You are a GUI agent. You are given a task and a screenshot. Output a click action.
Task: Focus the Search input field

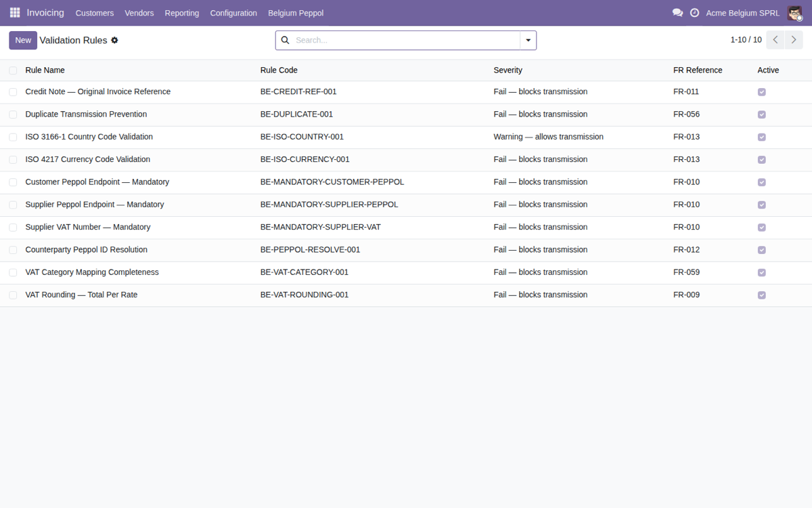click(x=406, y=41)
